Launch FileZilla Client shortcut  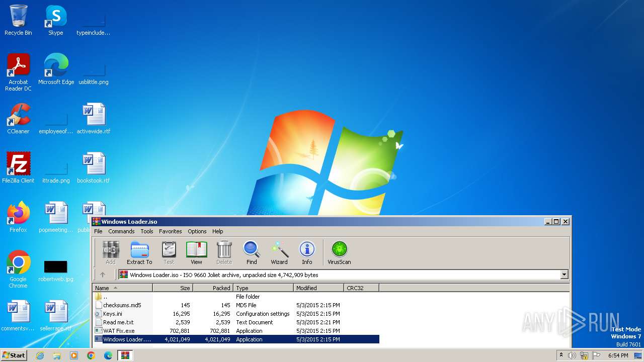[x=18, y=168]
